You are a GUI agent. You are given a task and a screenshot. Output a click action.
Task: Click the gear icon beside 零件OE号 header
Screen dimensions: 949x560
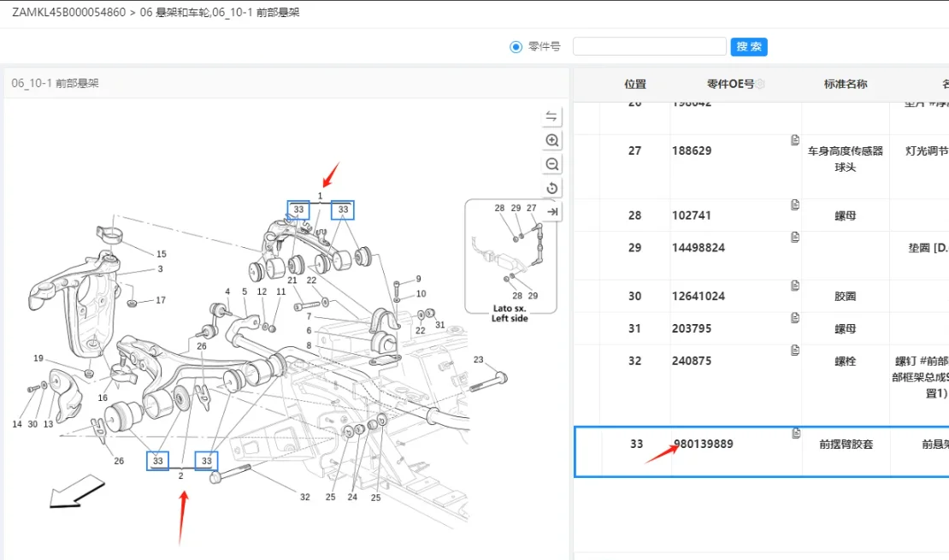coord(760,84)
